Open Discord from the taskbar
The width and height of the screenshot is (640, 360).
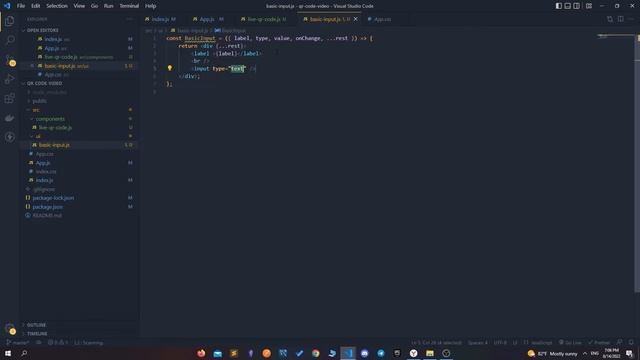tap(364, 353)
